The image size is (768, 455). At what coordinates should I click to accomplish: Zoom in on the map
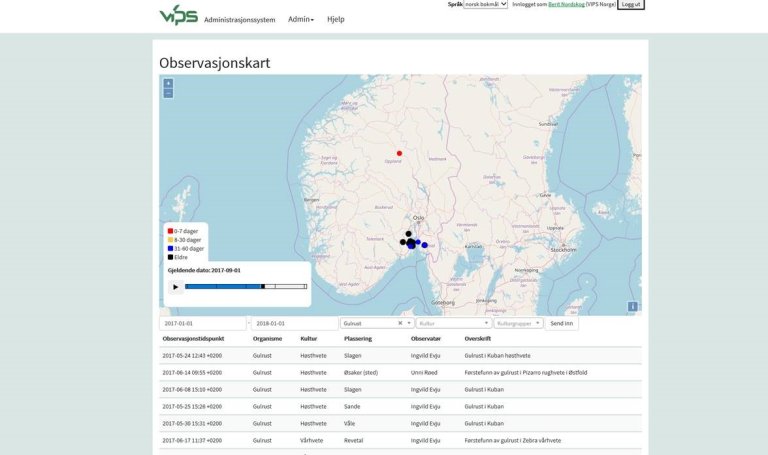pyautogui.click(x=168, y=84)
